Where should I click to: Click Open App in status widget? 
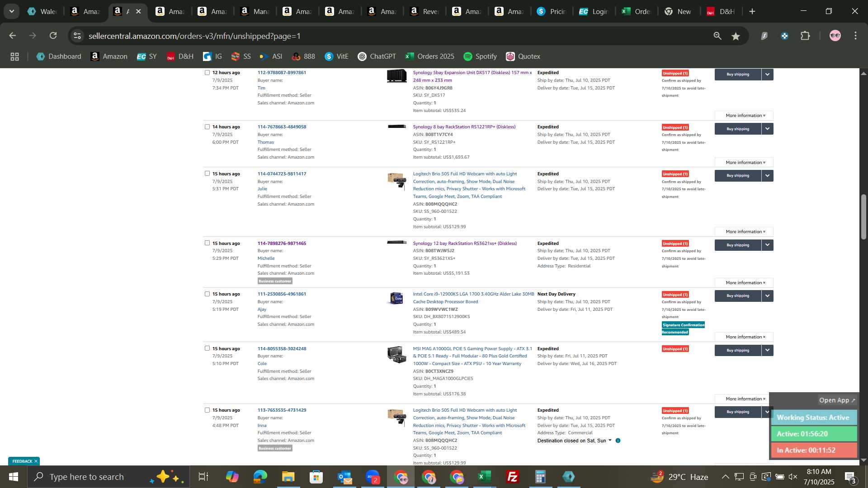tap(837, 400)
